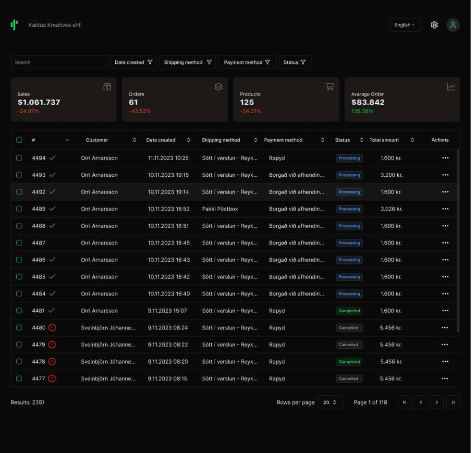Select all orders with header checkbox
This screenshot has height=453, width=476.
[19, 140]
